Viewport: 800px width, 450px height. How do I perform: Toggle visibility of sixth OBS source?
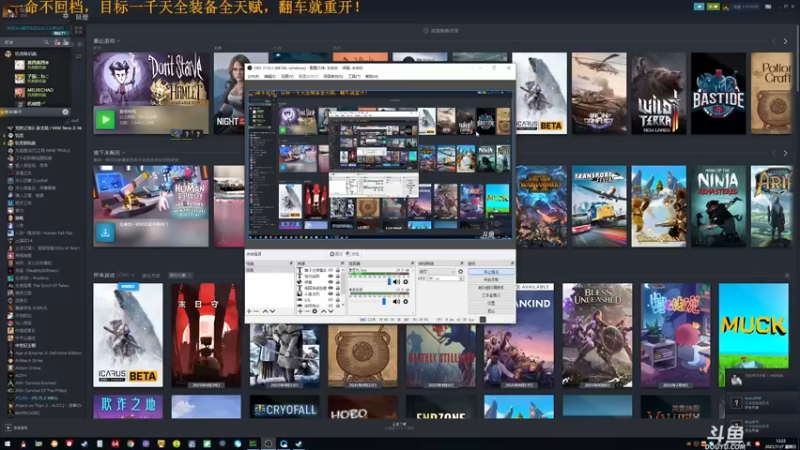pyautogui.click(x=331, y=299)
